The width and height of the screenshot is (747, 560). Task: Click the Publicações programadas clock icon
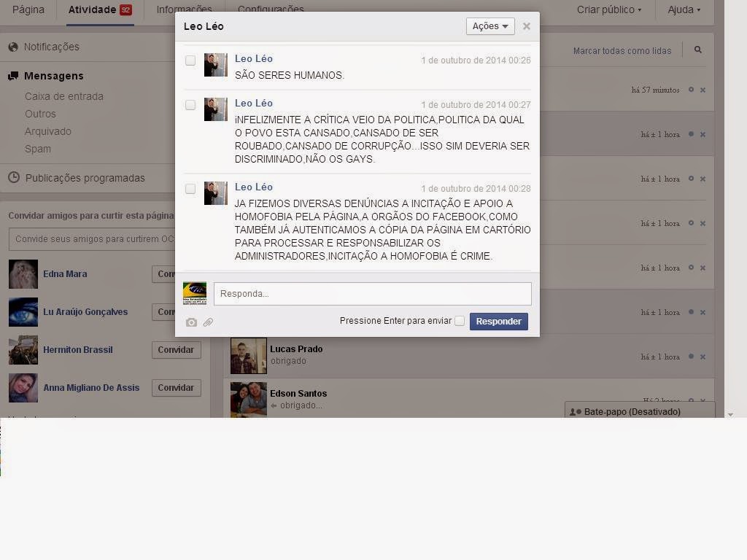(14, 178)
